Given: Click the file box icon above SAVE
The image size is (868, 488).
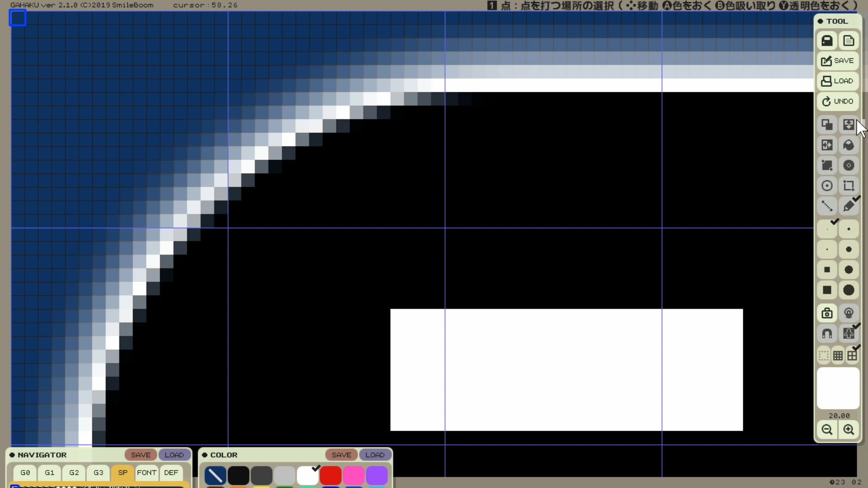Looking at the screenshot, I should [x=827, y=41].
